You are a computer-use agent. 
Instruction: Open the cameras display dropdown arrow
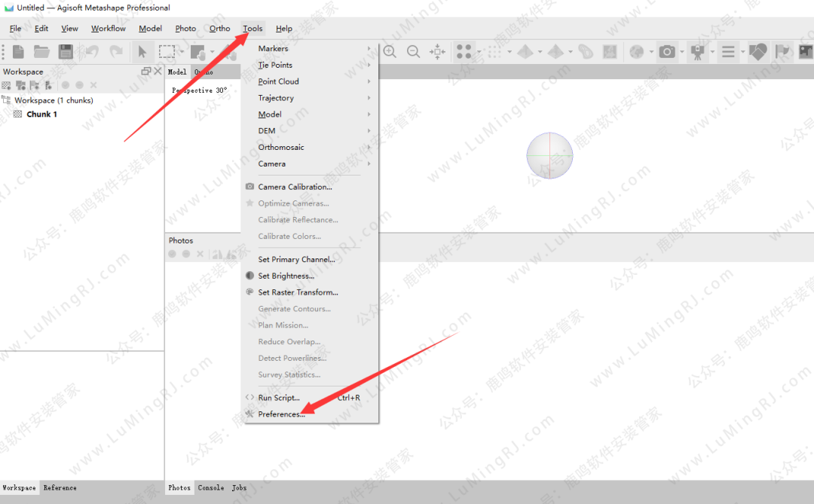point(681,52)
